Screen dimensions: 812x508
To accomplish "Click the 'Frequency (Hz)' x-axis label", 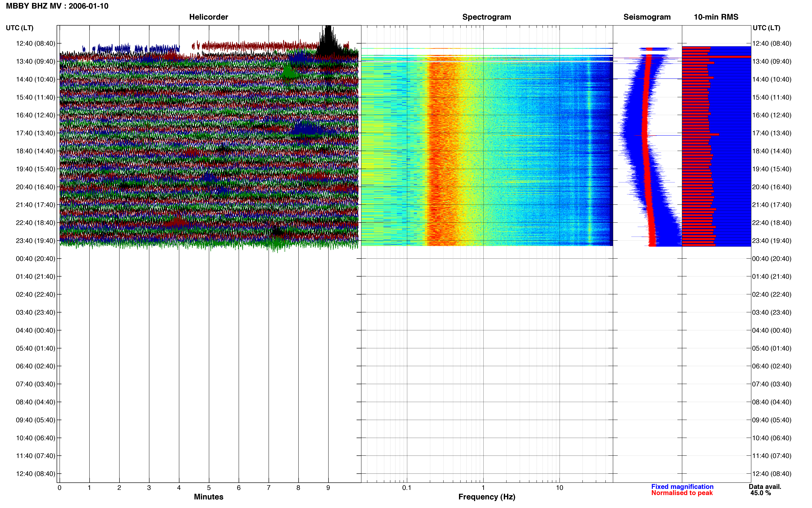I will [487, 497].
